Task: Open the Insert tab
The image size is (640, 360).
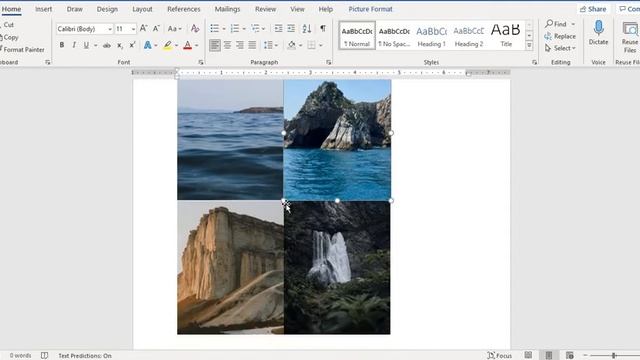Action: point(43,9)
